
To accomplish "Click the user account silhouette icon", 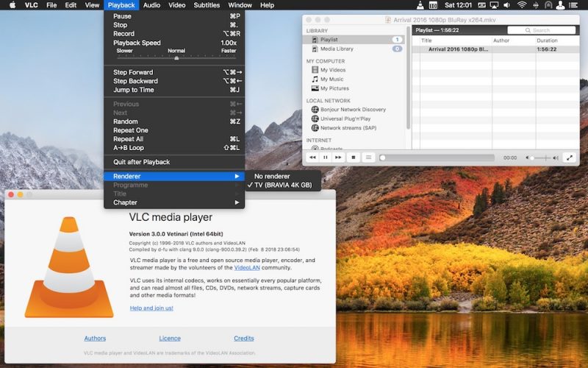I will [x=560, y=5].
